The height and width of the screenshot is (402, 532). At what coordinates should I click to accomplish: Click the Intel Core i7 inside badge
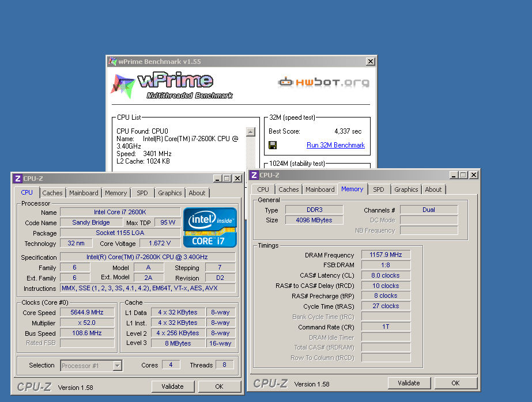coord(210,227)
